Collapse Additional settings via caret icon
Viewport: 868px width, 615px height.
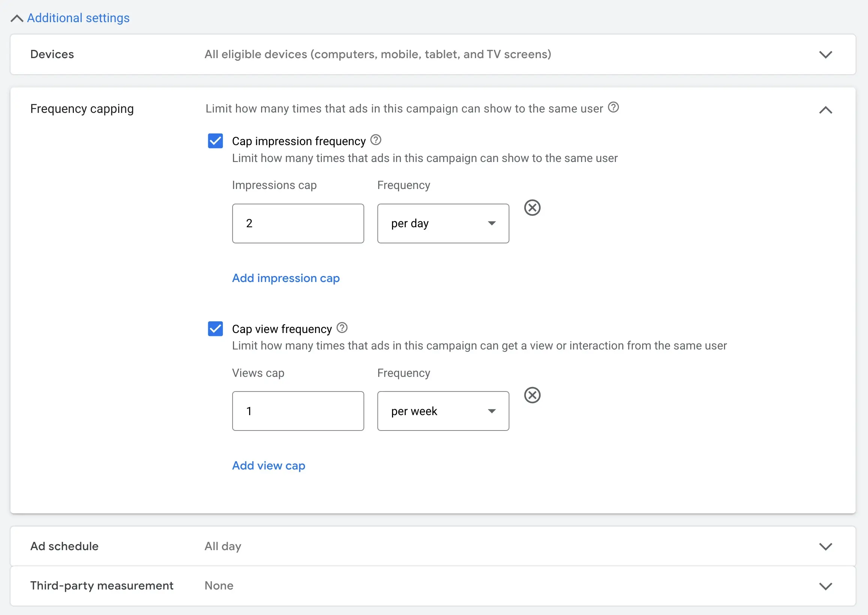point(17,18)
